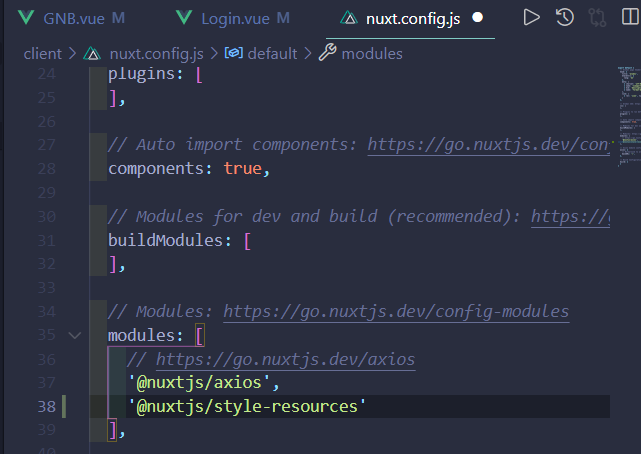Open the go.nuxtjs.dev/config-modules link
The height and width of the screenshot is (454, 641).
396,312
